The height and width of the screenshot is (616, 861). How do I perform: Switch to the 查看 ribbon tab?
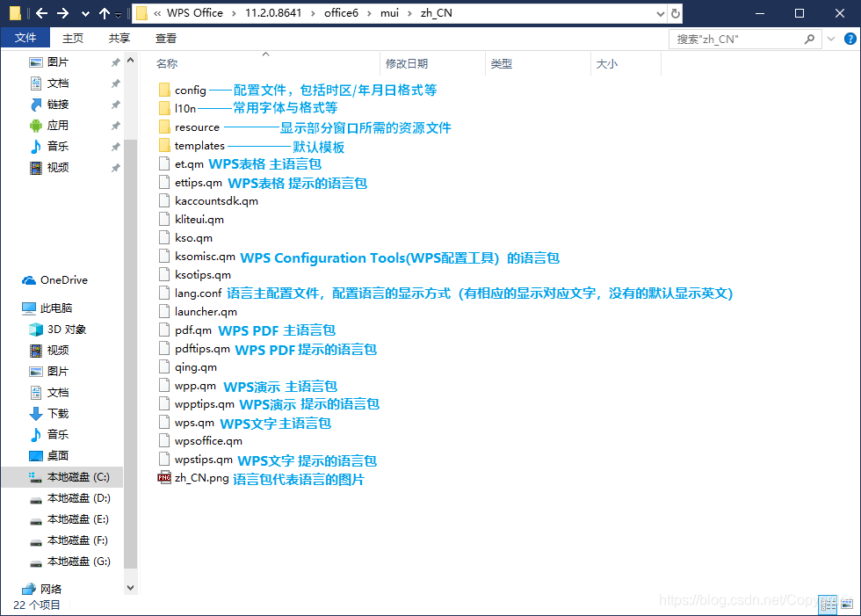pyautogui.click(x=166, y=38)
